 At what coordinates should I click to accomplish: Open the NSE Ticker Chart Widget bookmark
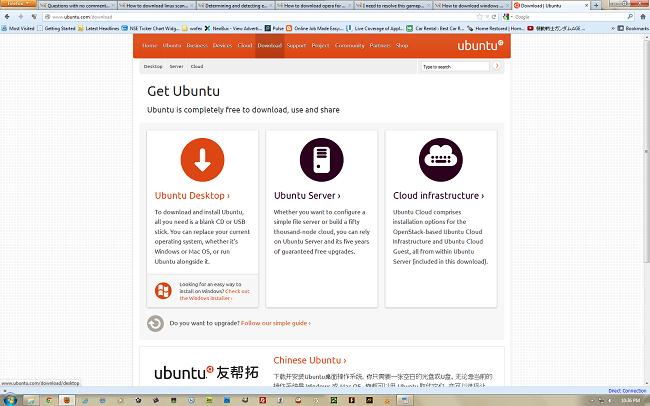click(150, 28)
